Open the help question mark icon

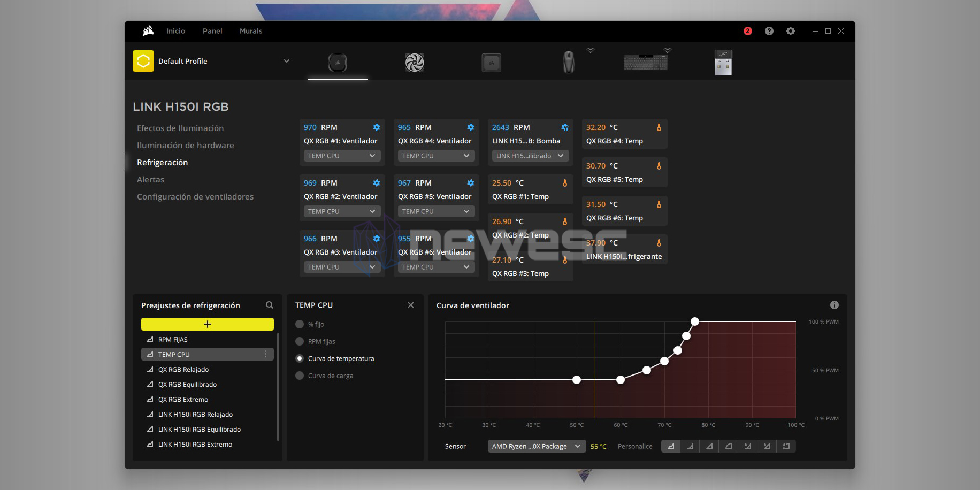coord(769,31)
